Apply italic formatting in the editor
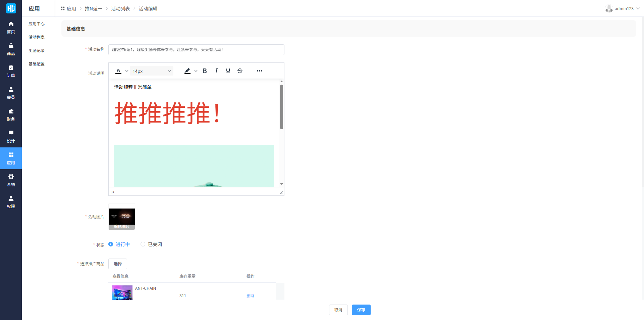The image size is (644, 320). point(216,71)
